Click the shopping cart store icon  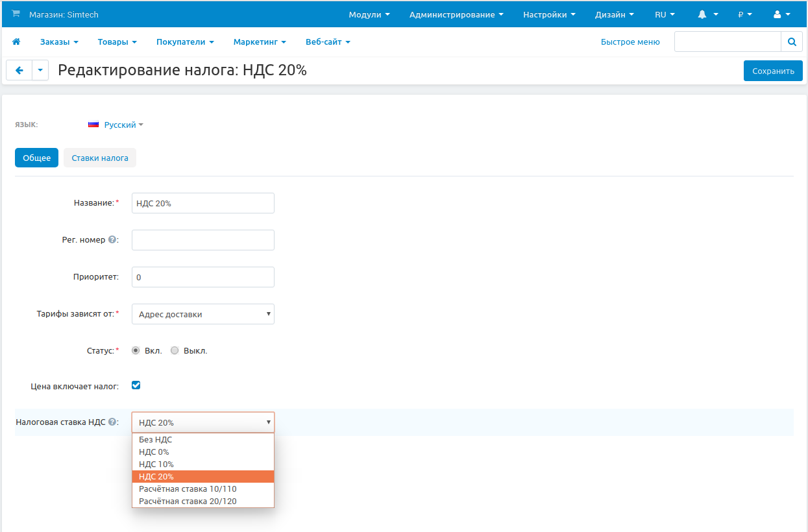click(x=16, y=14)
